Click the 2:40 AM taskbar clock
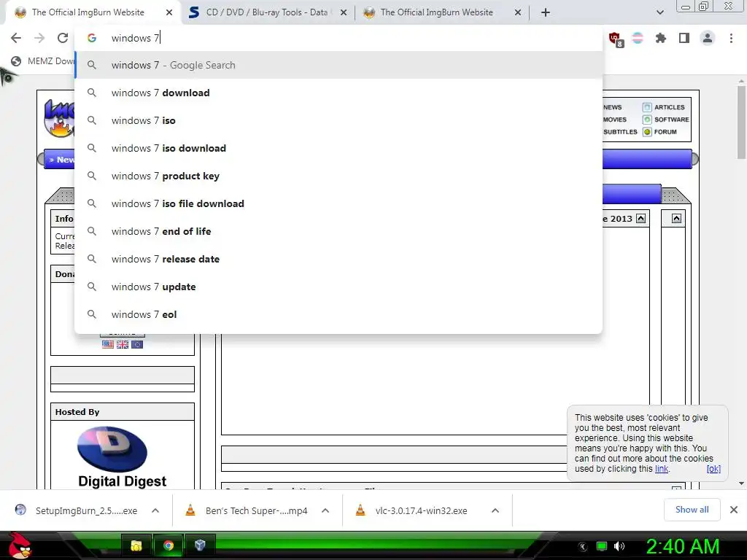The width and height of the screenshot is (747, 560). click(x=683, y=546)
